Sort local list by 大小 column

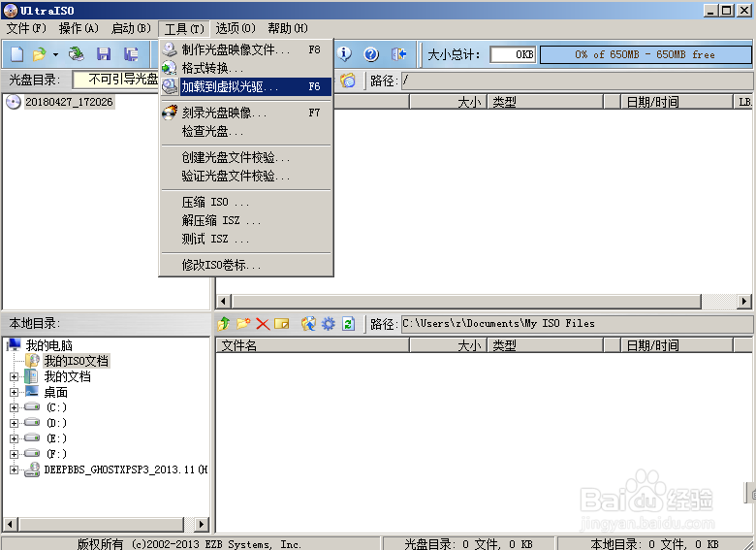point(449,345)
